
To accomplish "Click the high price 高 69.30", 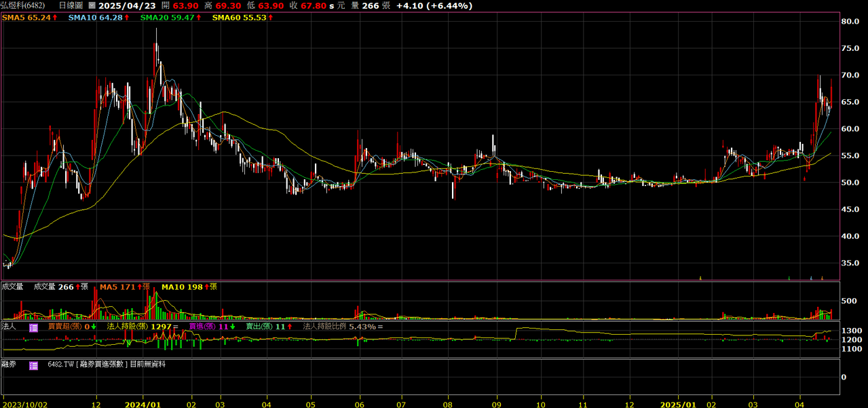I will 223,5.
